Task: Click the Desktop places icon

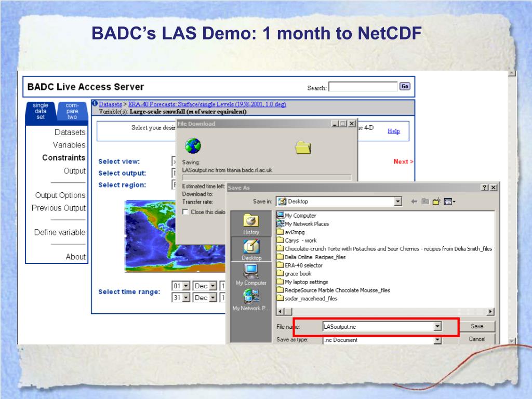Action: pyautogui.click(x=251, y=250)
